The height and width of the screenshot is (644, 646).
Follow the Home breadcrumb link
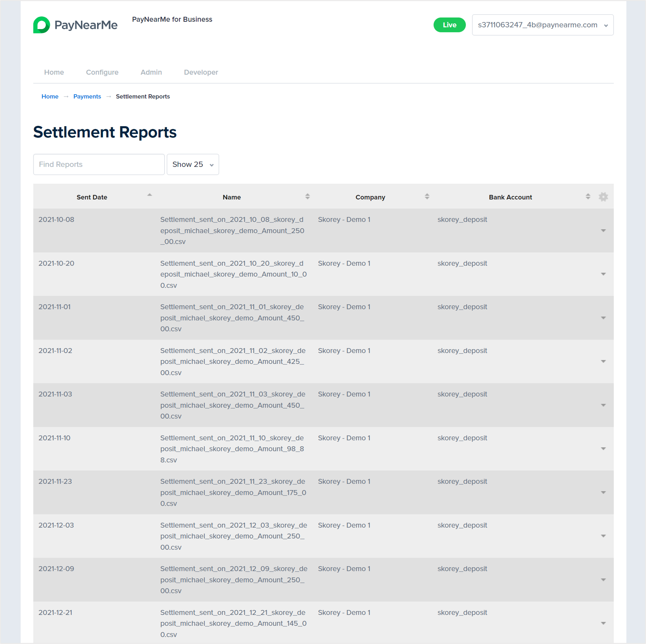(50, 96)
